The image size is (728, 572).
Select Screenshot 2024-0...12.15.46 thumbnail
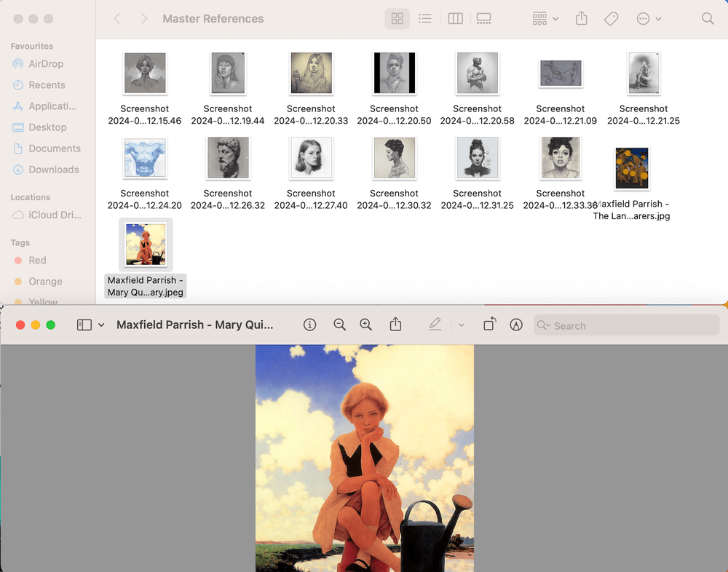pos(145,73)
